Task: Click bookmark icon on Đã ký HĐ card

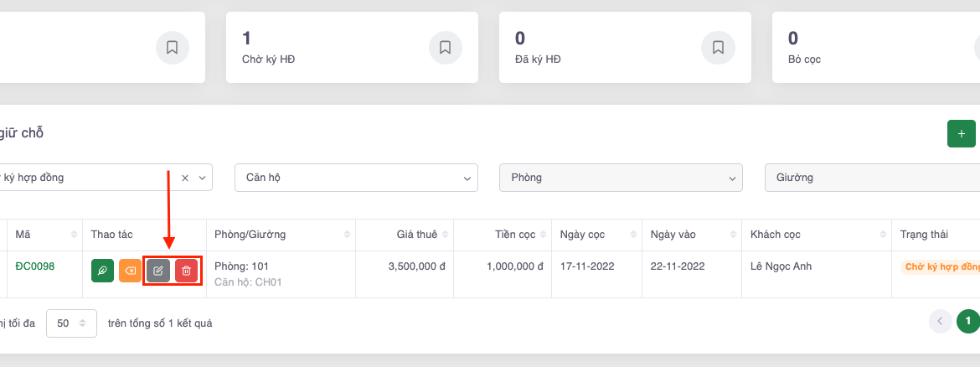Action: tap(718, 48)
